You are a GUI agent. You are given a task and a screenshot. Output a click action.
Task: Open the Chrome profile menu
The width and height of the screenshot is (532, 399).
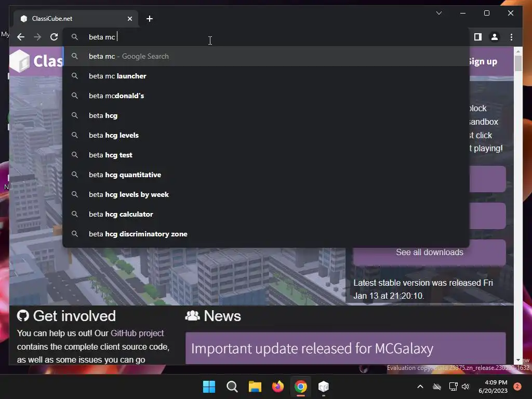(495, 37)
